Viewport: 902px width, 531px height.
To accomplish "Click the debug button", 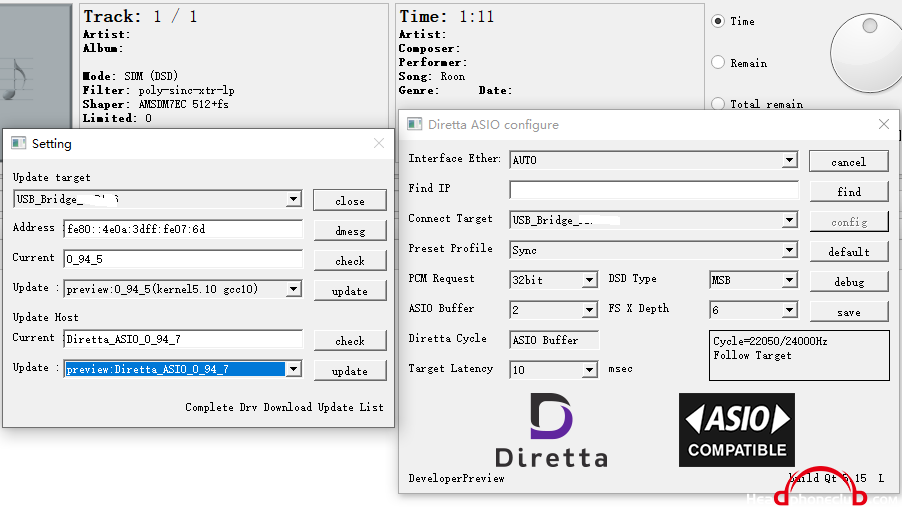I will click(x=849, y=281).
